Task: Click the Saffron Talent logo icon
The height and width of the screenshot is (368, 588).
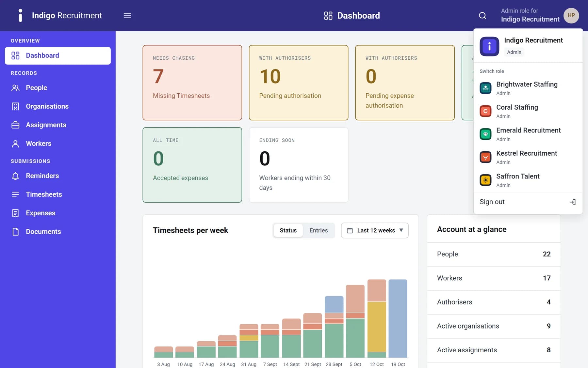Action: click(485, 180)
